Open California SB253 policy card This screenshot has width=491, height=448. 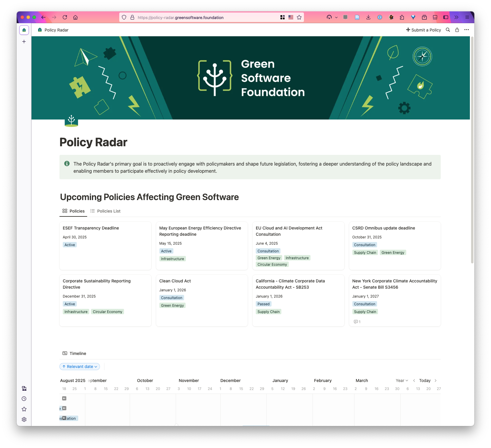pos(298,300)
